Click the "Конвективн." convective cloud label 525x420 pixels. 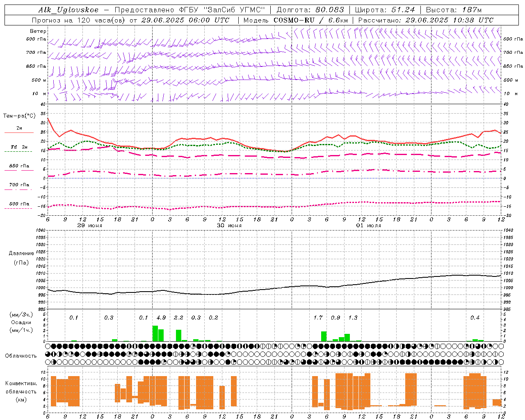21,383
